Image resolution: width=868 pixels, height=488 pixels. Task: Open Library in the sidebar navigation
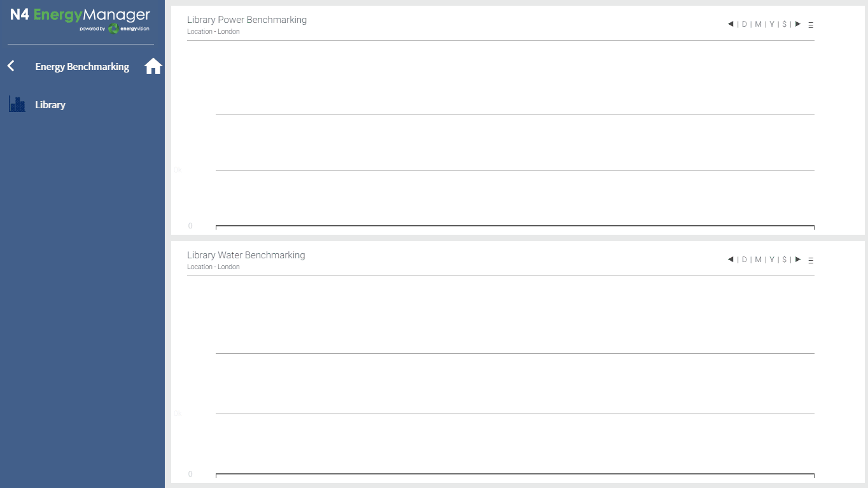coord(50,105)
